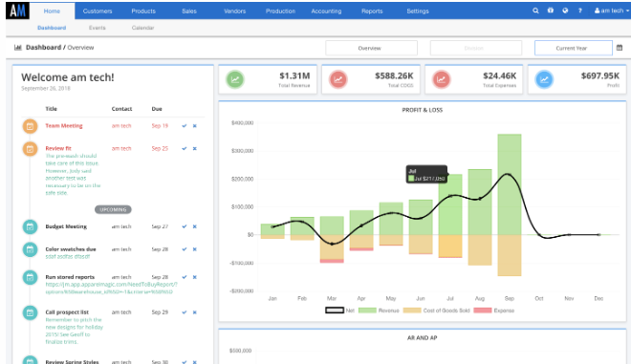
Task: Open the Products menu
Action: click(x=143, y=11)
